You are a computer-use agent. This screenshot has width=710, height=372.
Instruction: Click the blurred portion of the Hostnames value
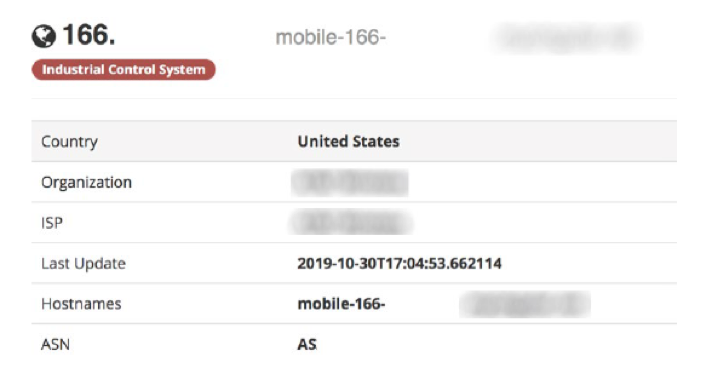click(x=525, y=305)
